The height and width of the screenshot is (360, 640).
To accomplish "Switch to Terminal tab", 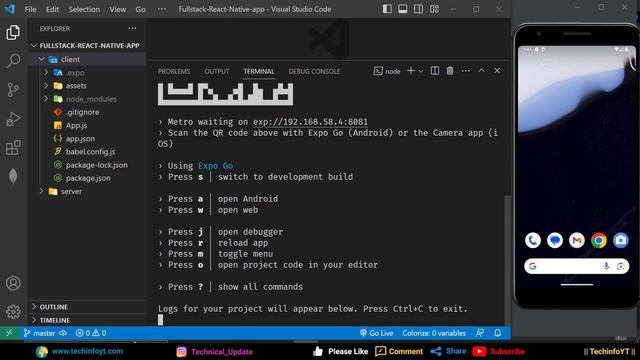I will [259, 71].
